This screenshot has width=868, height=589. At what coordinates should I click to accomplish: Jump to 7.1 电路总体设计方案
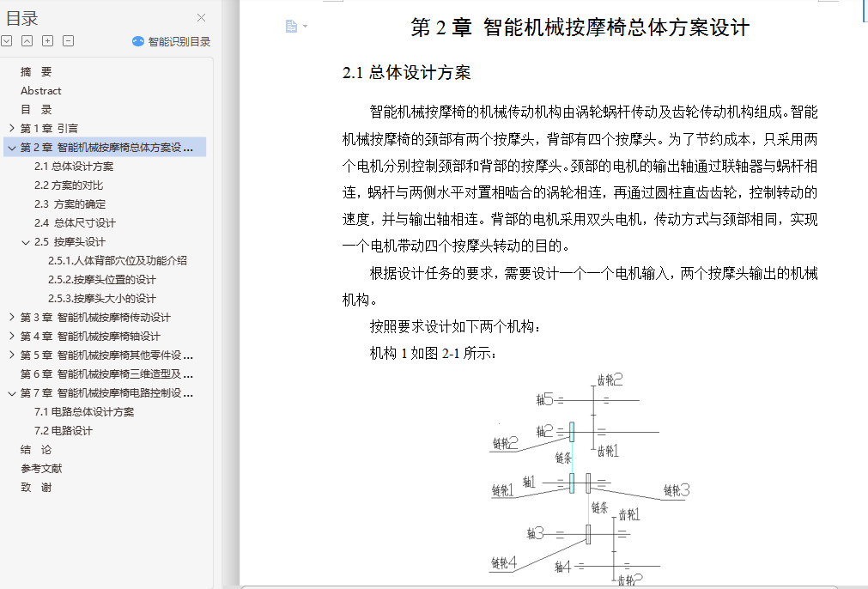pos(84,412)
